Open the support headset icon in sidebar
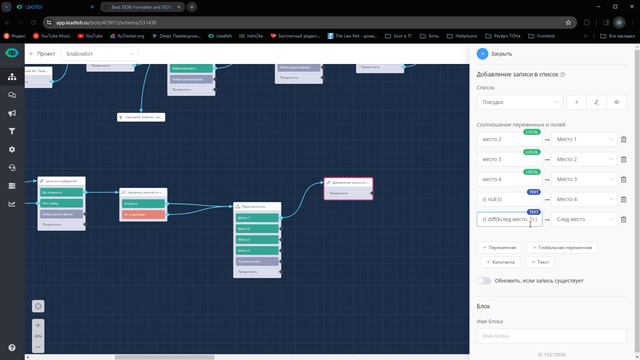This screenshot has height=360, width=640. [x=12, y=168]
